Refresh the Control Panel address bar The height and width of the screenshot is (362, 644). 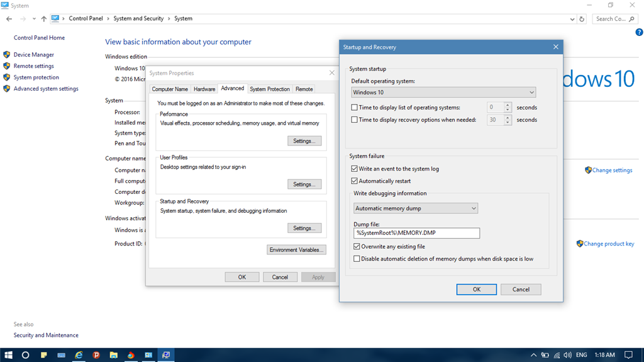pos(582,19)
